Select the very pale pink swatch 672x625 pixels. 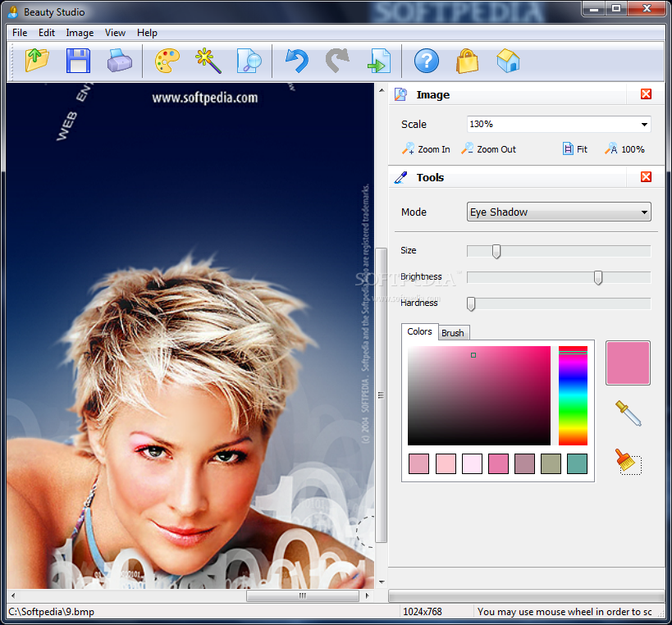pyautogui.click(x=472, y=464)
